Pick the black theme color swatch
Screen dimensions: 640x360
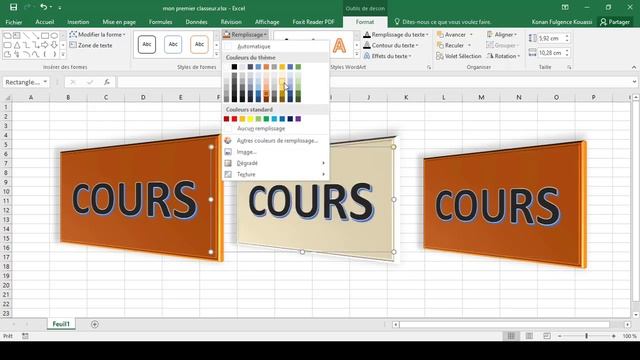[234, 67]
